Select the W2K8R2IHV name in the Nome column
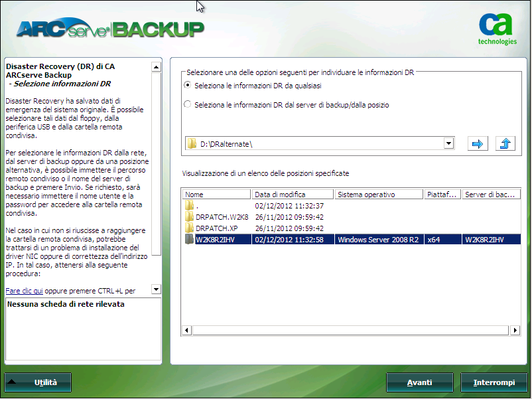The image size is (532, 399). click(215, 240)
